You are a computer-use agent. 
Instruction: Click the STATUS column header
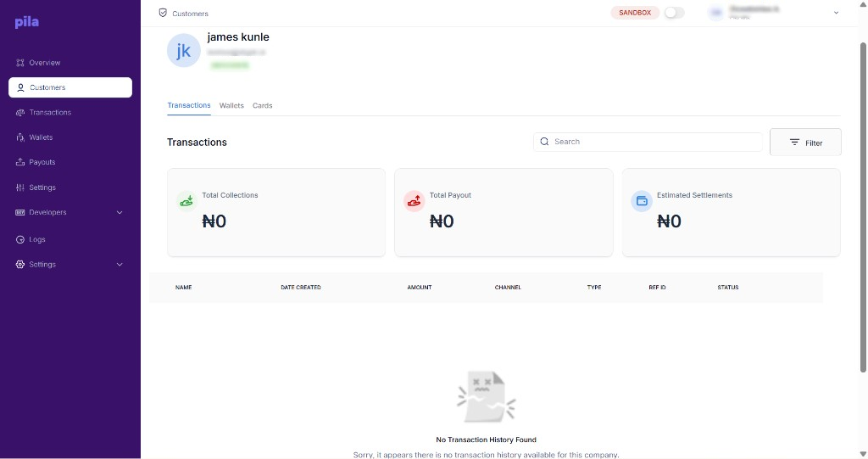728,287
